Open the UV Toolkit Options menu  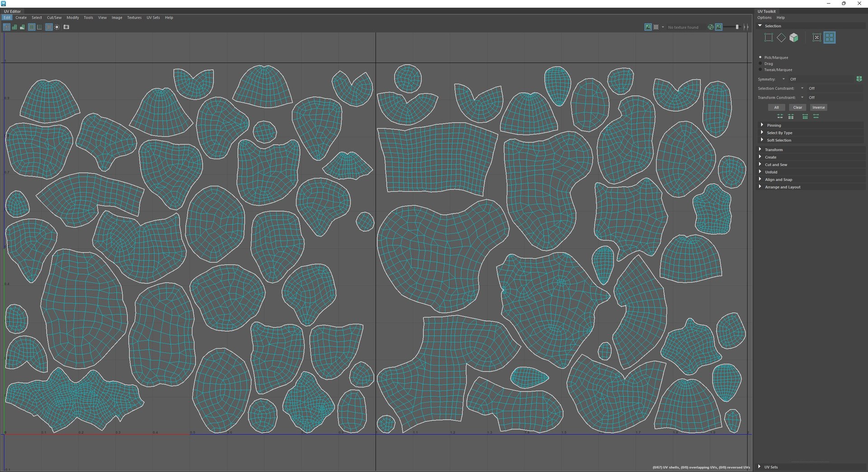click(764, 18)
